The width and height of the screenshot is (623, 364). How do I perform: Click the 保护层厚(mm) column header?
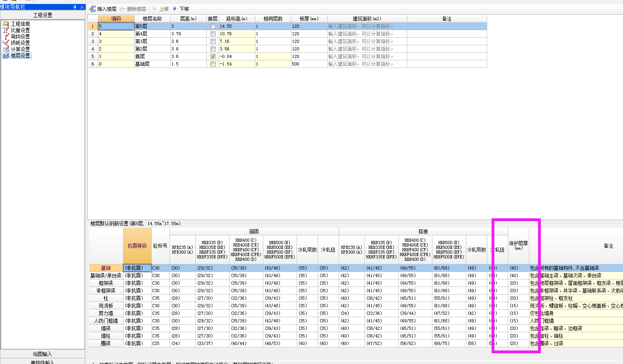pyautogui.click(x=519, y=246)
